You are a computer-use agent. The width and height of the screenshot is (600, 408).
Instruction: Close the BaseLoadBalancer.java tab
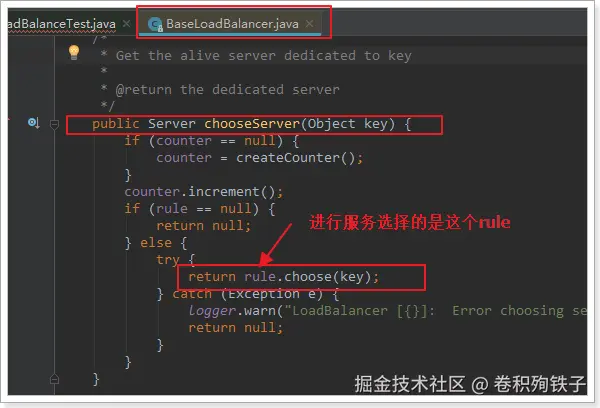coord(310,24)
